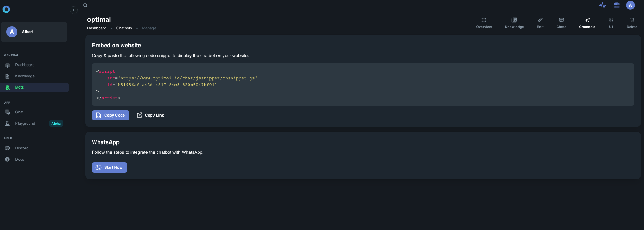
Task: Click the Copy Code button
Action: (x=110, y=116)
